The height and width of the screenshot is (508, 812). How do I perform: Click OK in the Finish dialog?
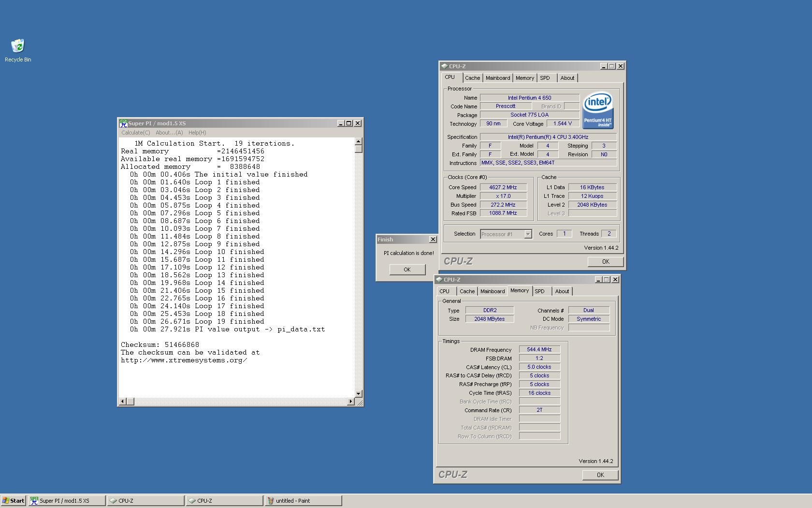(x=407, y=269)
